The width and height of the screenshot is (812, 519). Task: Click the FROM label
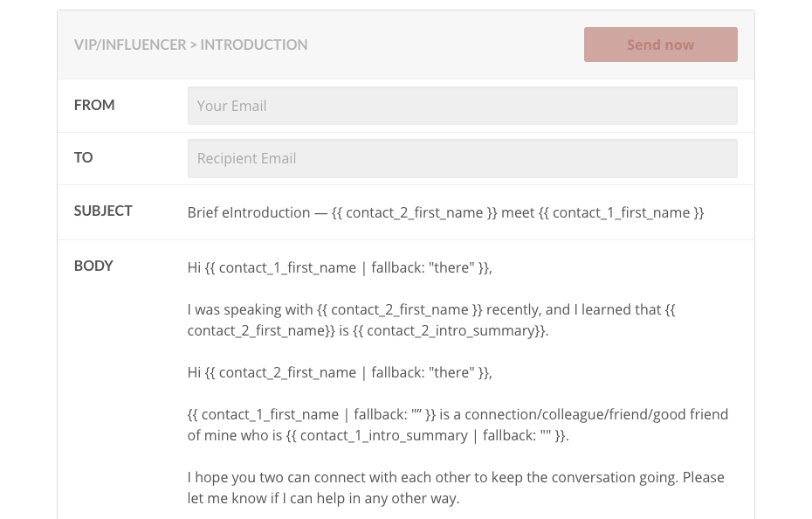click(94, 105)
